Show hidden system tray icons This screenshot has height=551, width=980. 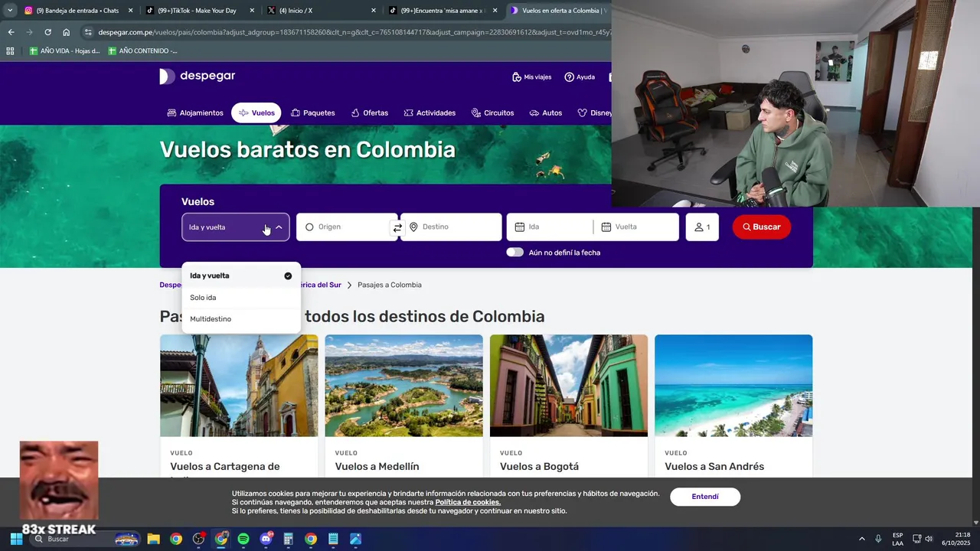tap(861, 539)
